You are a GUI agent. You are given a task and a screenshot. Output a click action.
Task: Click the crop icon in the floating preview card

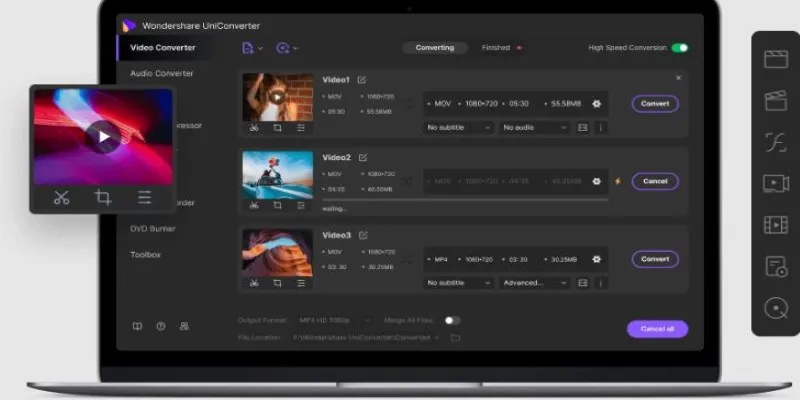pos(103,197)
